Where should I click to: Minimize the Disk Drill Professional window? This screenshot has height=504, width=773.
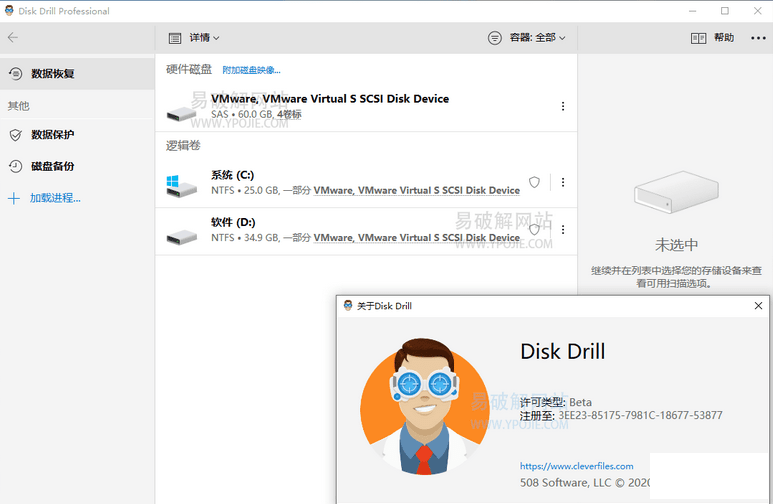coord(693,11)
